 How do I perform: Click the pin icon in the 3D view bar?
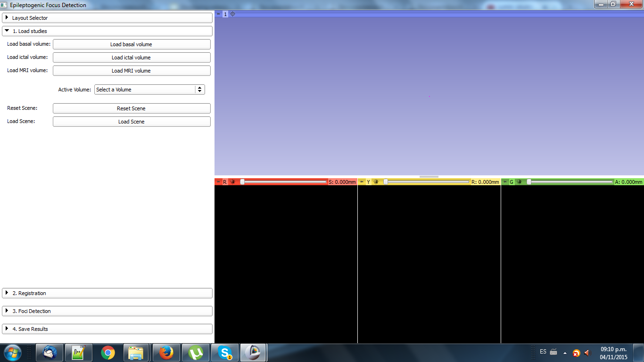tap(218, 14)
